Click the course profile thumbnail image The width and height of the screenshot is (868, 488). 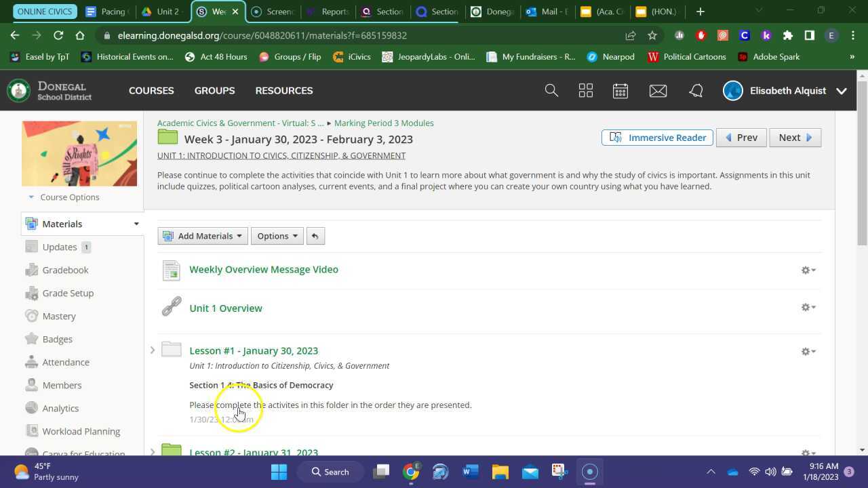pos(79,153)
